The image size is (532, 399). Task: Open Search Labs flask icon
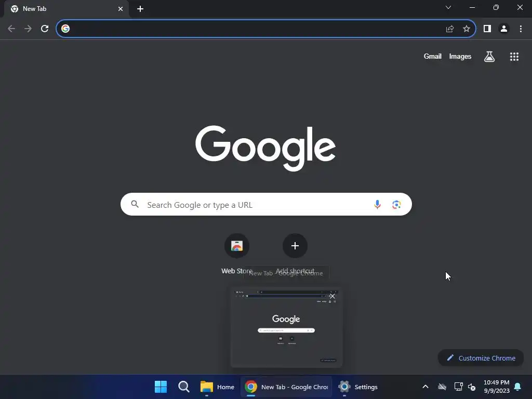[489, 57]
